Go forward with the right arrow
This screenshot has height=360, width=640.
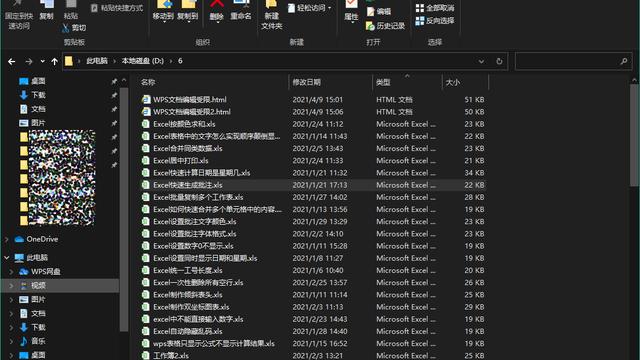coord(29,61)
